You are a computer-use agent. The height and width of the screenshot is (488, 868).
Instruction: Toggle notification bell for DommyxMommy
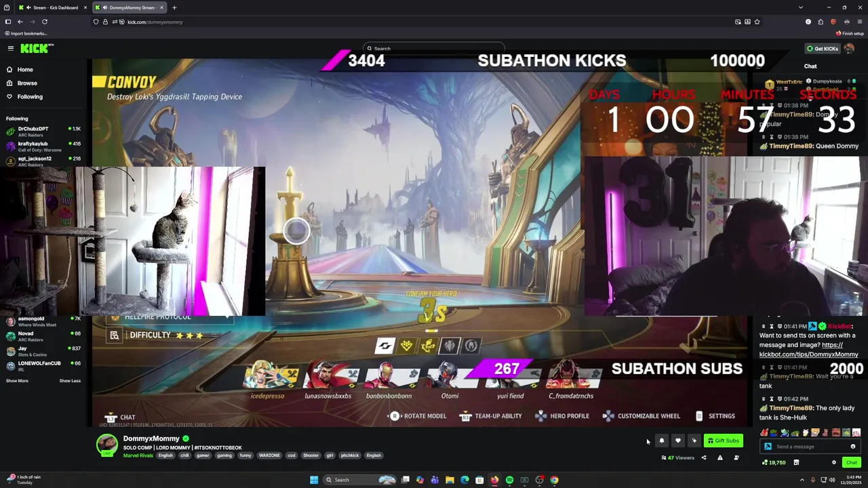click(x=662, y=441)
